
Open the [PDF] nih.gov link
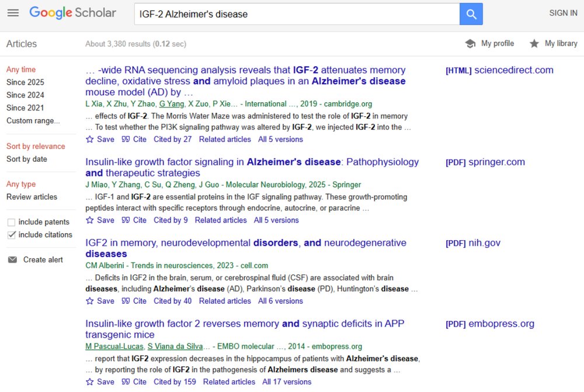[x=473, y=243]
